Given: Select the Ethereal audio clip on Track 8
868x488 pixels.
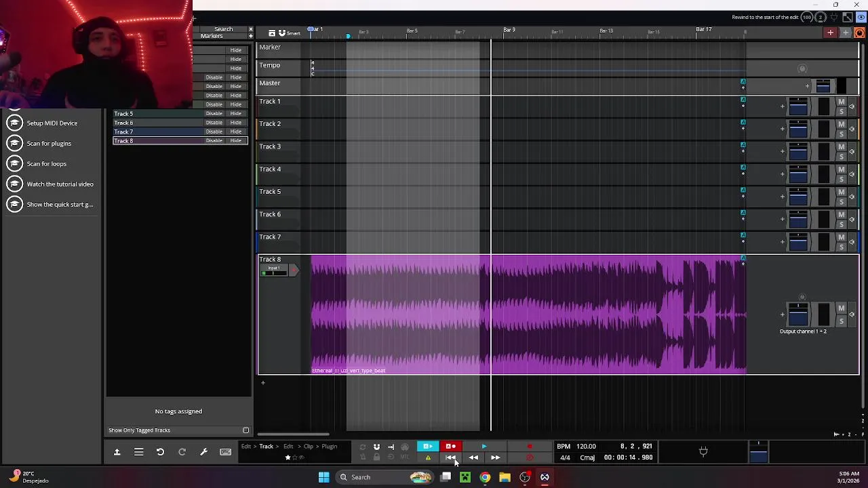Looking at the screenshot, I should coord(529,314).
